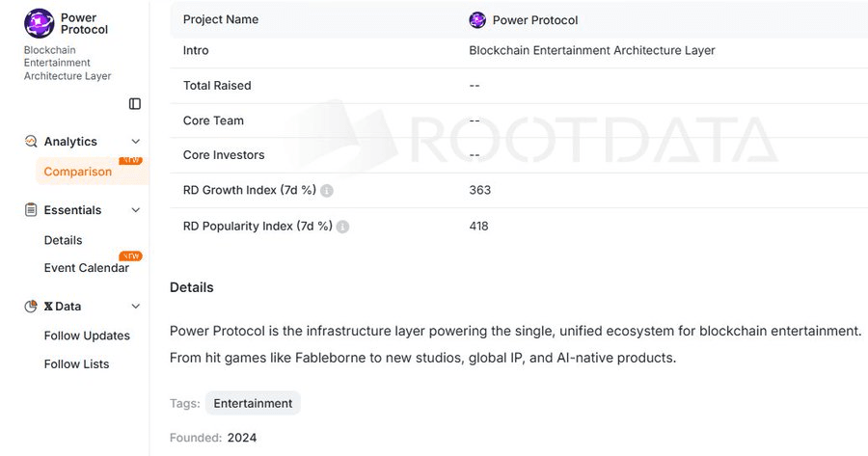Click info icon beside RD Popularity Index

click(x=343, y=227)
